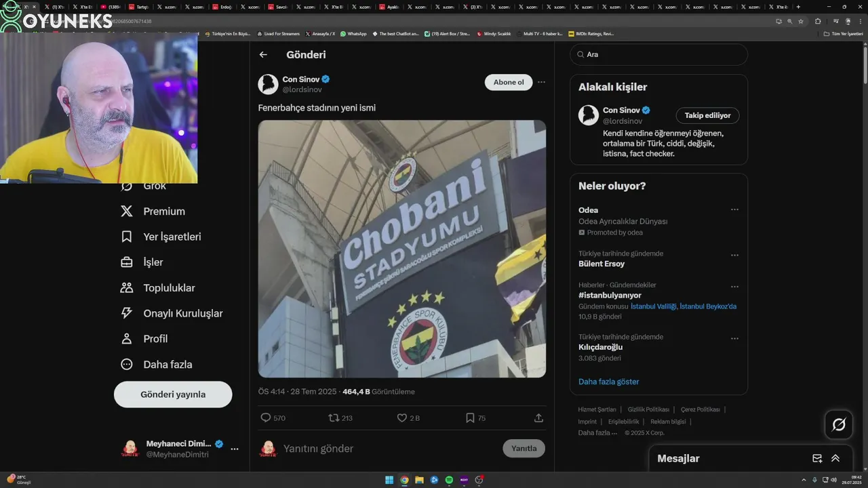Screen dimensions: 868x488
Task: Open the browser extensions menu
Action: click(x=818, y=21)
